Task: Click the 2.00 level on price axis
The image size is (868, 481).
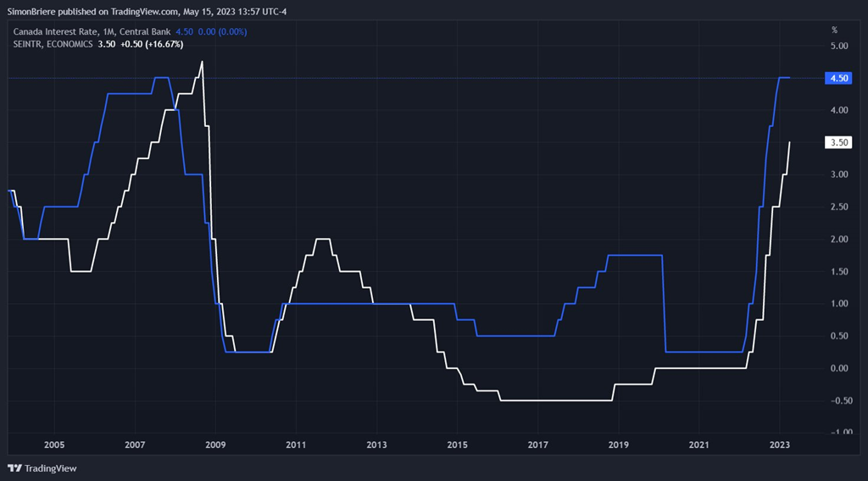Action: pyautogui.click(x=837, y=239)
